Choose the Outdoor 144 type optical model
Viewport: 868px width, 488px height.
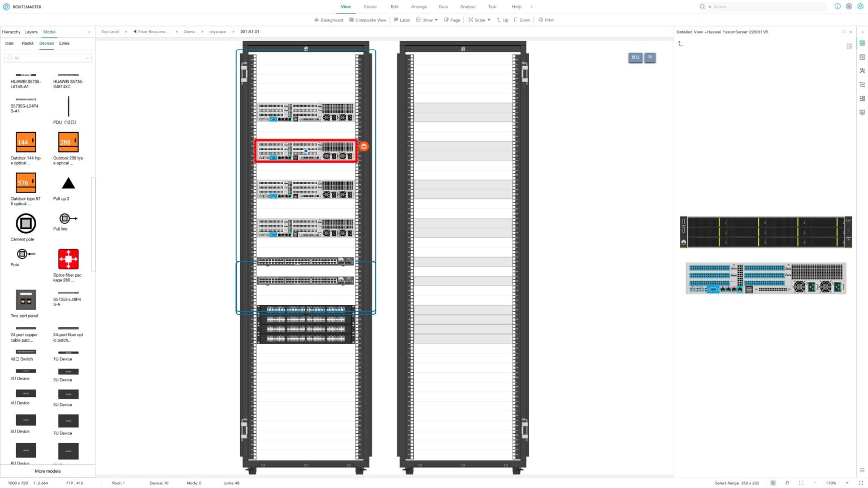[x=25, y=142]
